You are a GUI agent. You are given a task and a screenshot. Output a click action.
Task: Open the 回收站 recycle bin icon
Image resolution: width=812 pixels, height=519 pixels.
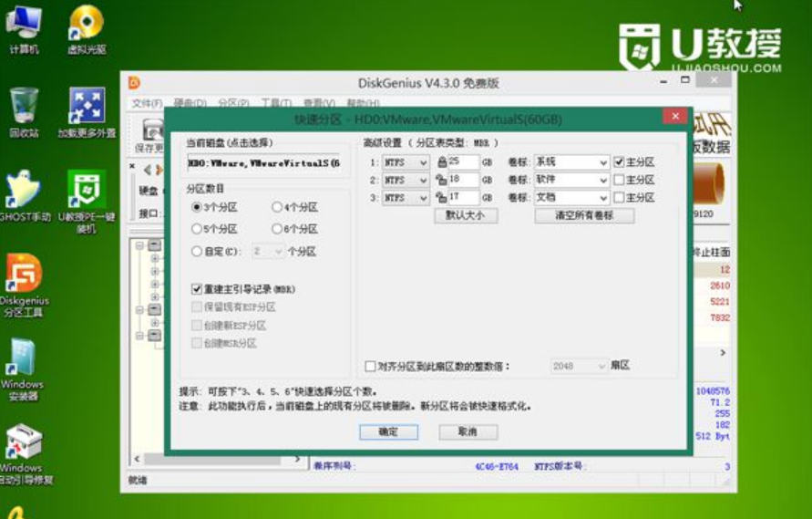tap(24, 113)
